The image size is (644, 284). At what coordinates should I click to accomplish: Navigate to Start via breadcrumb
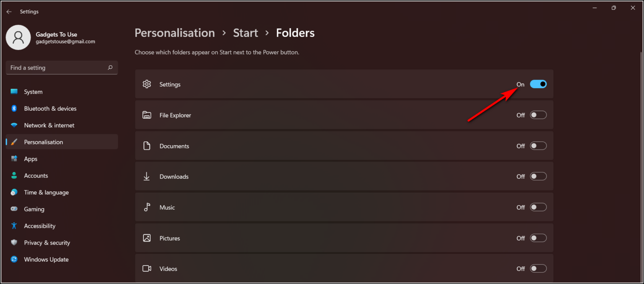[x=245, y=33]
